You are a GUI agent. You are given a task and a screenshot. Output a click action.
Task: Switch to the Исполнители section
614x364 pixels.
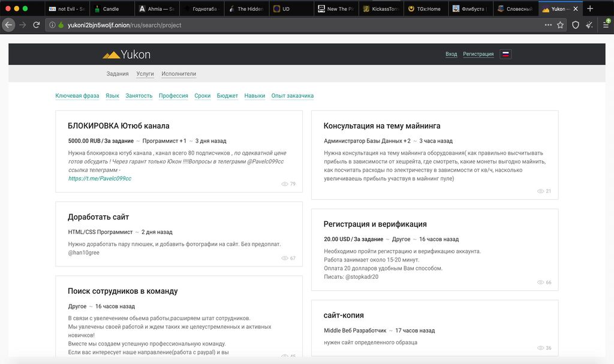click(x=179, y=74)
